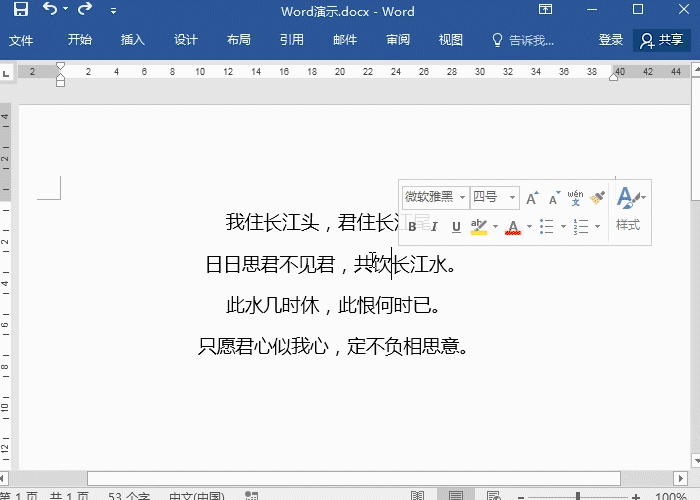Go to the 引用 tab
Viewport: 700px width, 500px height.
click(x=292, y=40)
